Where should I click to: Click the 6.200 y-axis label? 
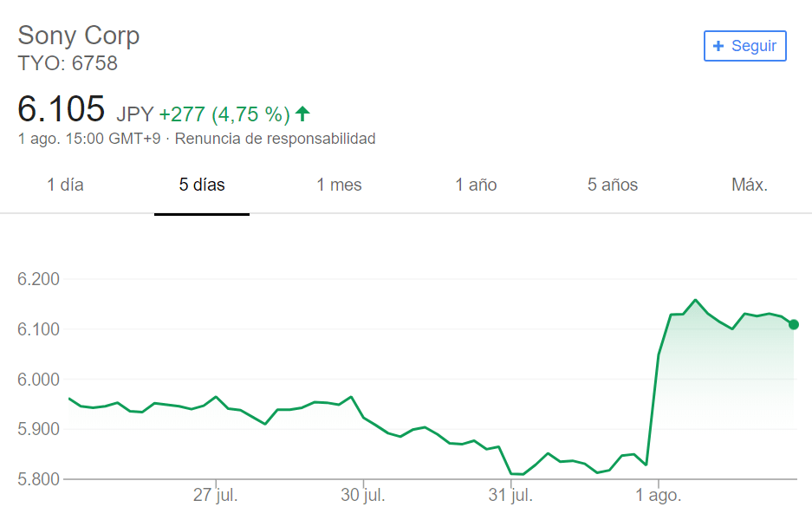38,279
